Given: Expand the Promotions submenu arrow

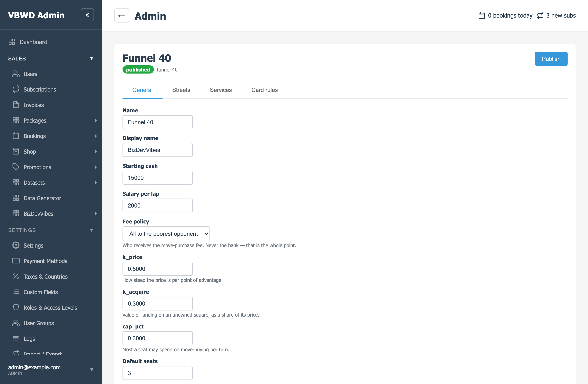Looking at the screenshot, I should [96, 167].
